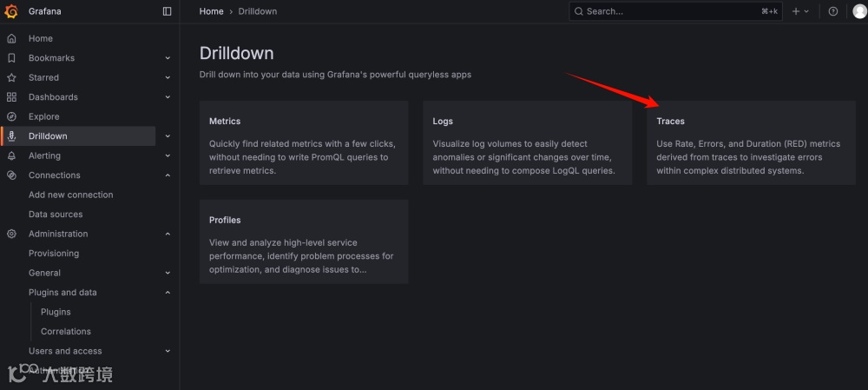Screen dimensions: 868x390
Task: Open the help question mark icon
Action: 833,11
